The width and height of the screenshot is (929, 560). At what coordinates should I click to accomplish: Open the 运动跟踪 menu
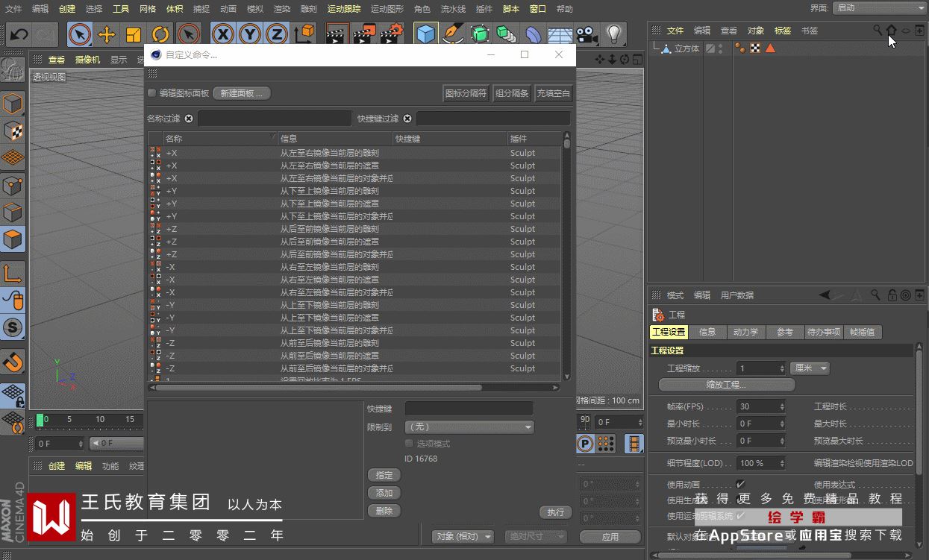[x=344, y=9]
